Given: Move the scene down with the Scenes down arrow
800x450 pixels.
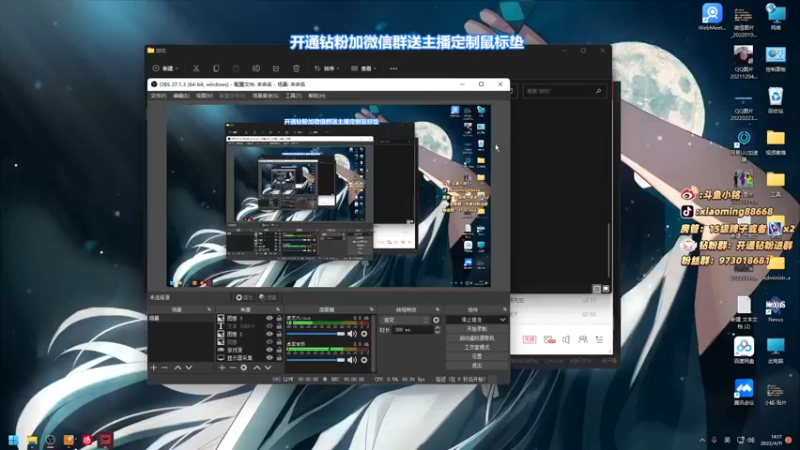Looking at the screenshot, I should click(189, 367).
